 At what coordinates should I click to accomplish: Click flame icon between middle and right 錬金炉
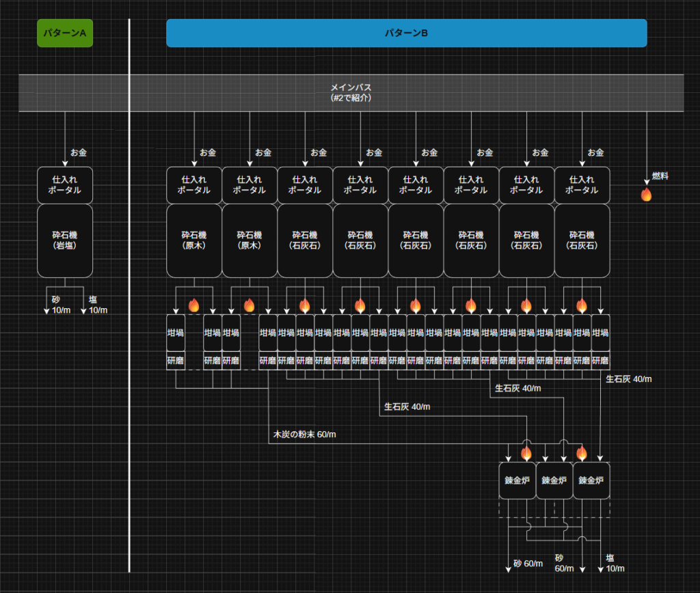pyautogui.click(x=581, y=452)
